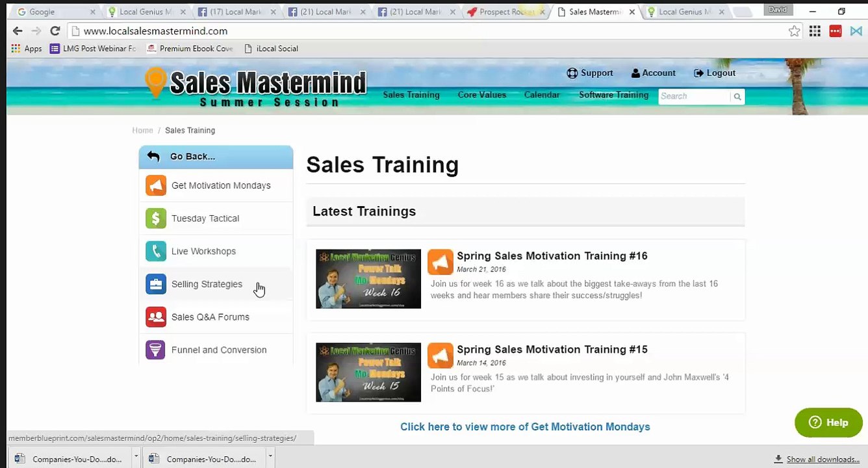868x468 pixels.
Task: Open the Core Values nav menu
Action: click(x=482, y=95)
